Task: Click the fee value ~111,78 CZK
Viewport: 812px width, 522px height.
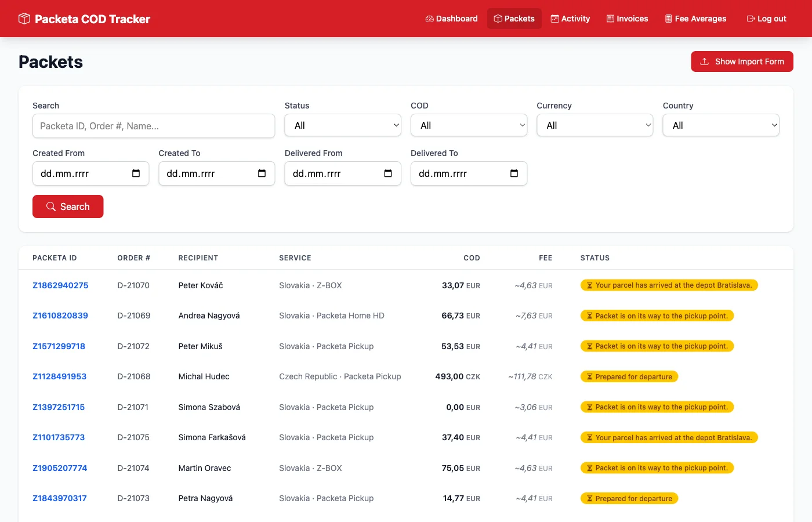Action: click(530, 376)
